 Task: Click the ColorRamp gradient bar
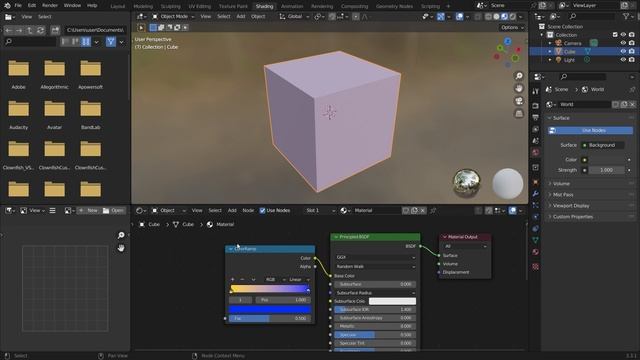coord(270,289)
